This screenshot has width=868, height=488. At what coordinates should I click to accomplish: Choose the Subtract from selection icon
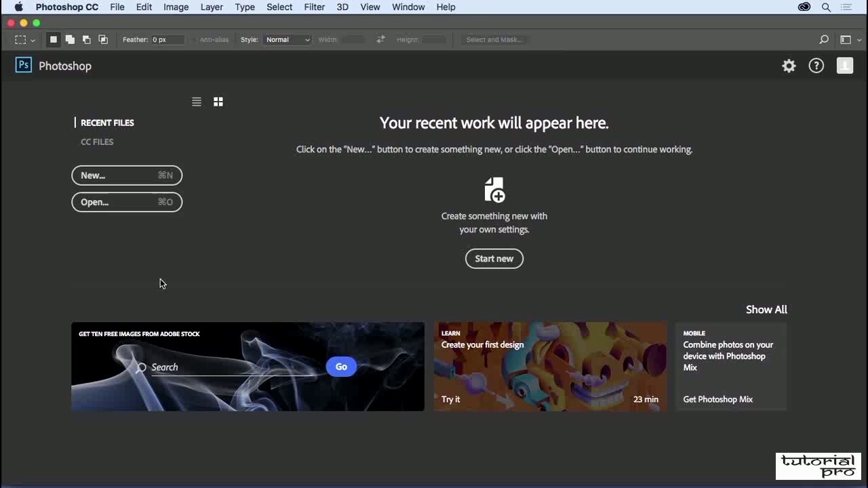tap(86, 40)
